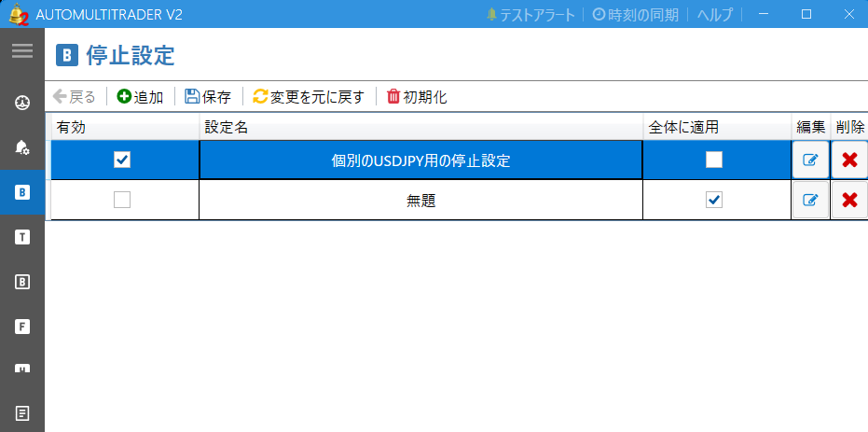Uncheck 全体に適用 for 無題 row
Image resolution: width=868 pixels, height=432 pixels.
[714, 200]
